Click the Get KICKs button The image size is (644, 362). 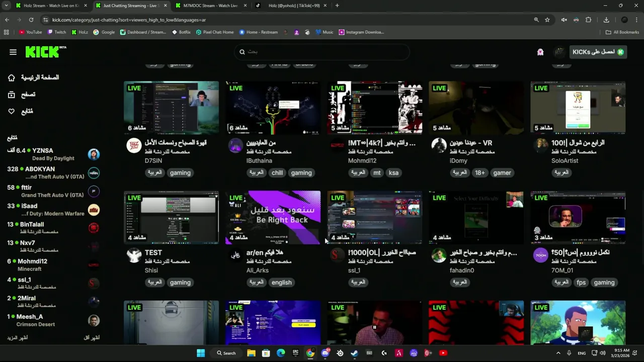click(x=598, y=52)
